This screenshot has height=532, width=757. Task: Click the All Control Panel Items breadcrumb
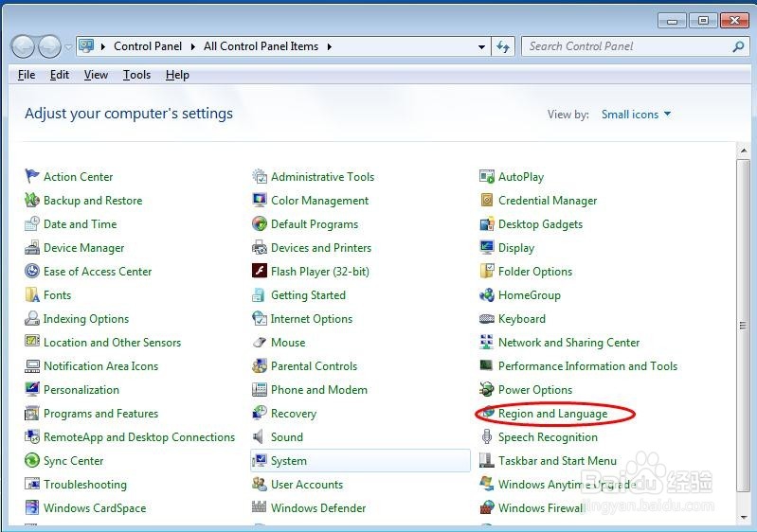[261, 46]
